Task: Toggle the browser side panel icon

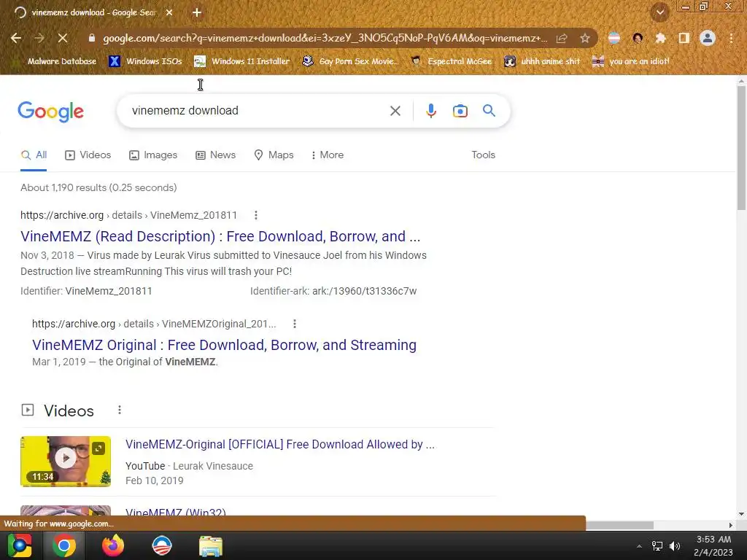Action: point(684,38)
